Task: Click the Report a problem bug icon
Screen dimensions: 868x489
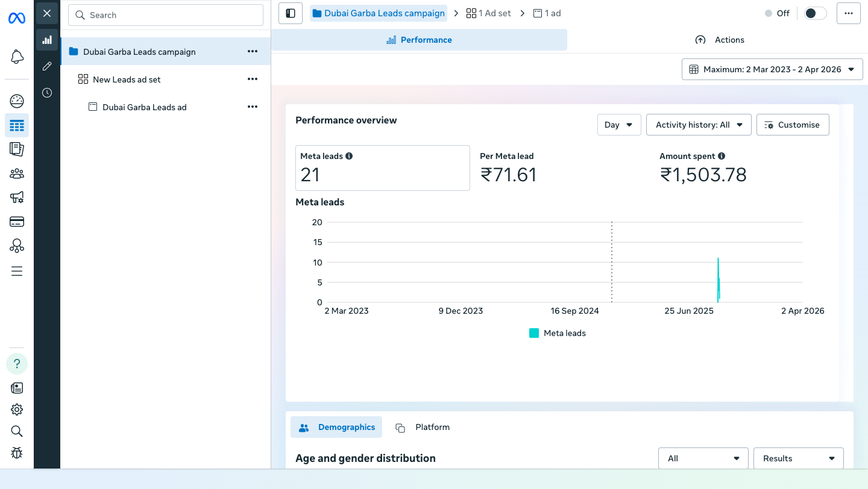Action: click(x=17, y=452)
